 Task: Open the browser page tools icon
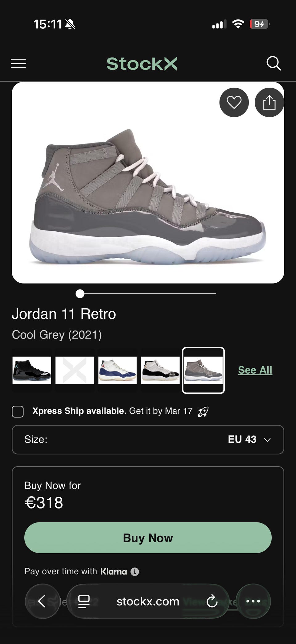[84, 601]
